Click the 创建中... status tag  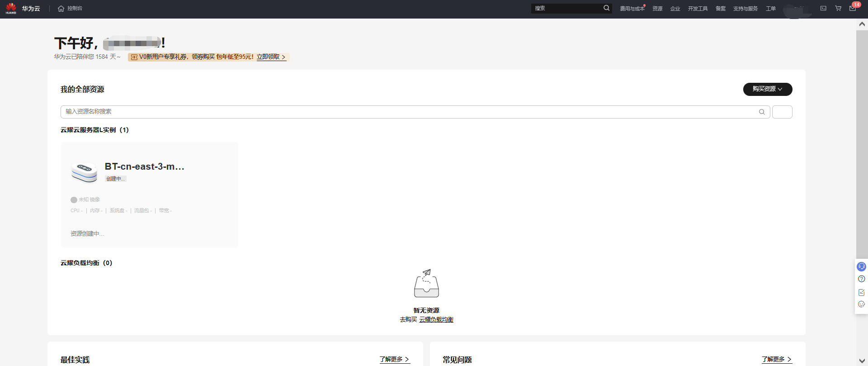pos(116,179)
